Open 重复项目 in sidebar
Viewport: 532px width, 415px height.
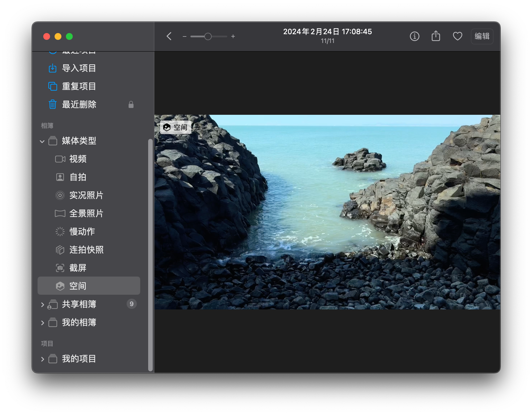(89, 86)
